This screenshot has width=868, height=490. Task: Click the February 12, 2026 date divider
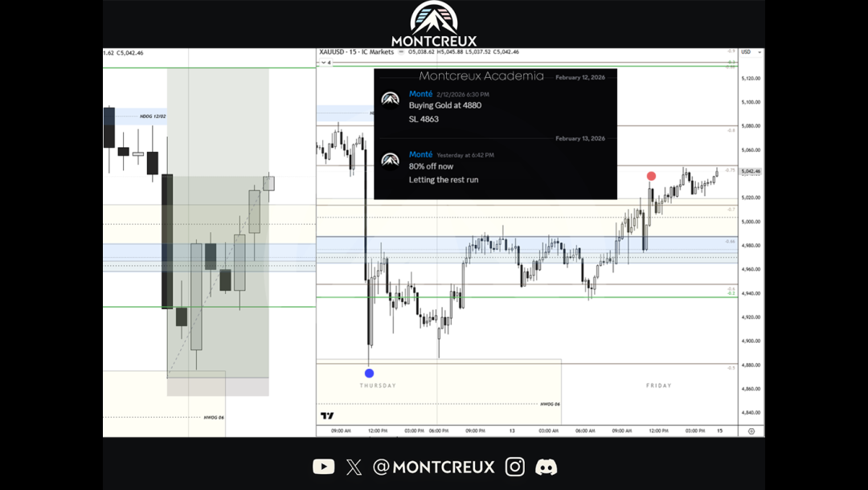(580, 77)
